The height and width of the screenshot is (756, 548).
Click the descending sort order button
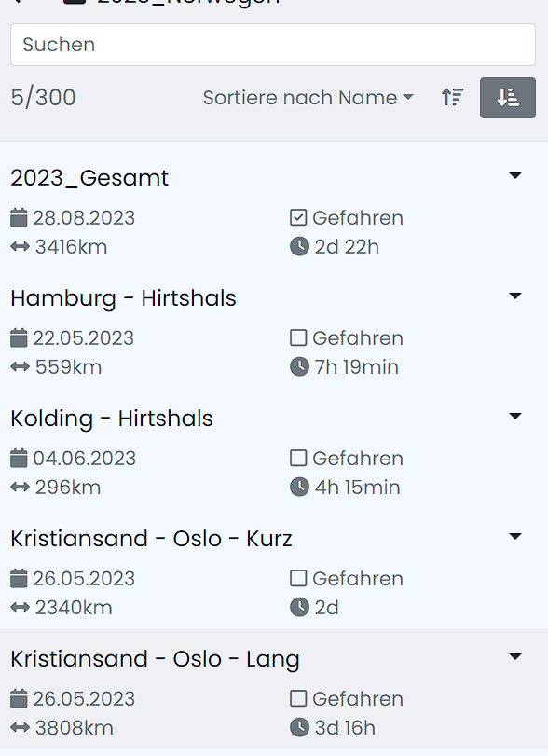[508, 98]
